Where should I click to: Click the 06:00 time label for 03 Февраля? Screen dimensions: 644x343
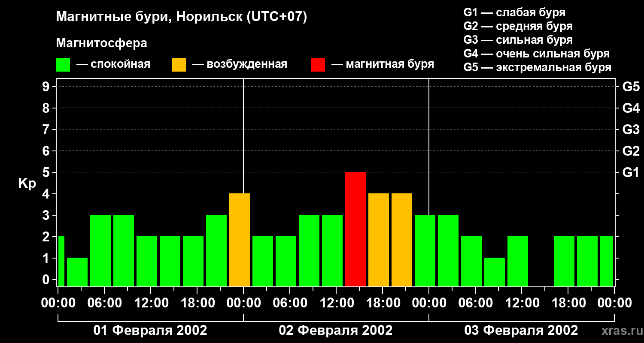[x=475, y=303]
